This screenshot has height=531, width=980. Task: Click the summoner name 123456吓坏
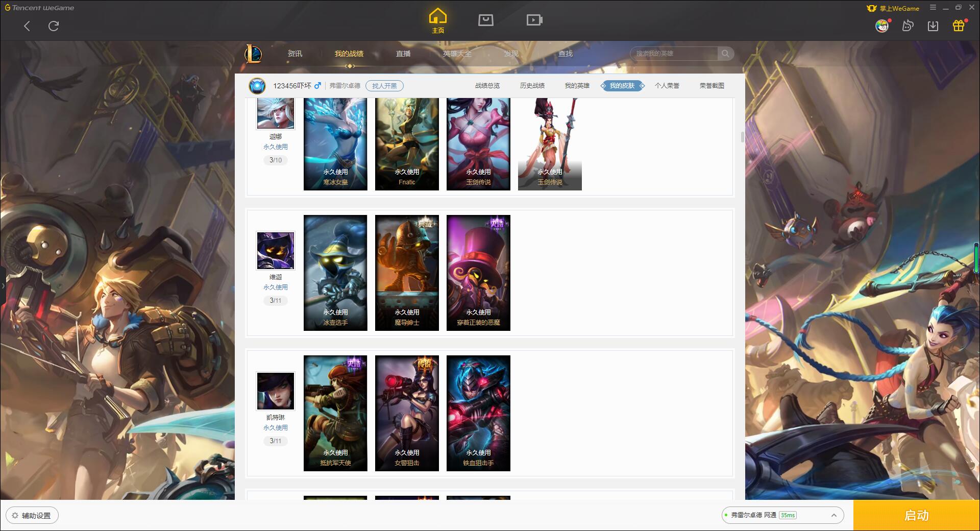(292, 86)
